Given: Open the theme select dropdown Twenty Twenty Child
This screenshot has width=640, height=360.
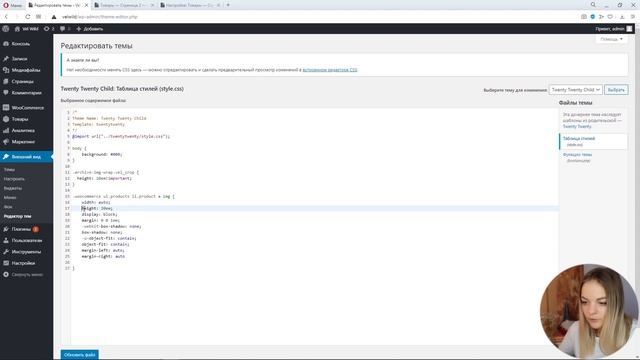Looking at the screenshot, I should coord(576,90).
